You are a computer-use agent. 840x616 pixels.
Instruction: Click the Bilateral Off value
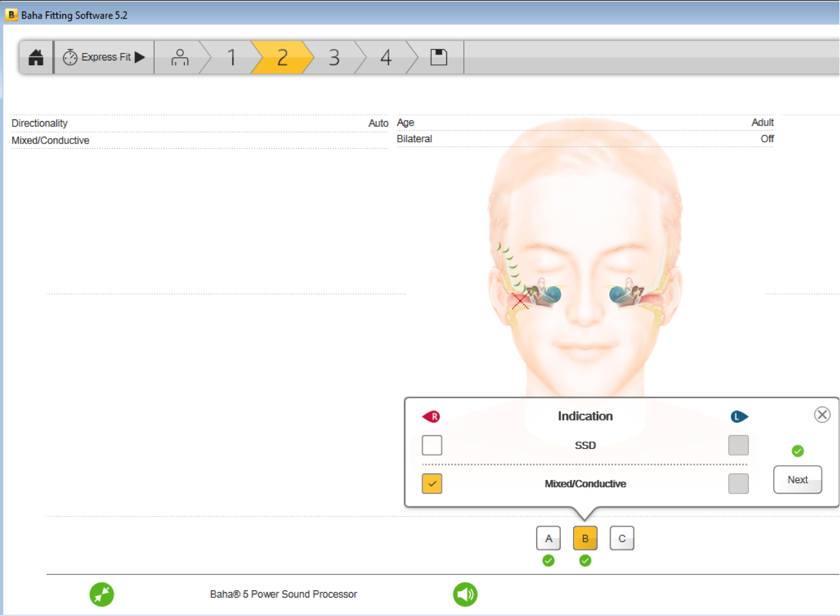coord(767,139)
